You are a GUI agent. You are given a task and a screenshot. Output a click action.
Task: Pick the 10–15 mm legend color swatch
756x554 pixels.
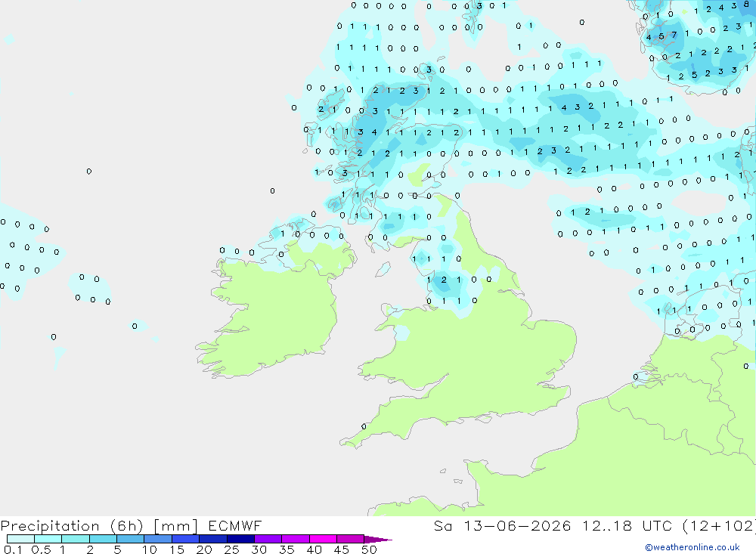tap(158, 539)
